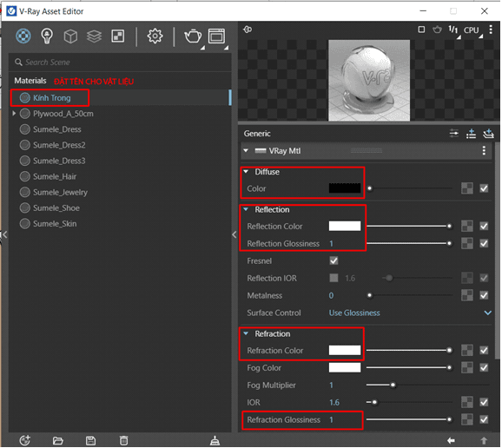Open the Fog Color swatch
Viewport: 502px width, 448px height.
coord(345,367)
